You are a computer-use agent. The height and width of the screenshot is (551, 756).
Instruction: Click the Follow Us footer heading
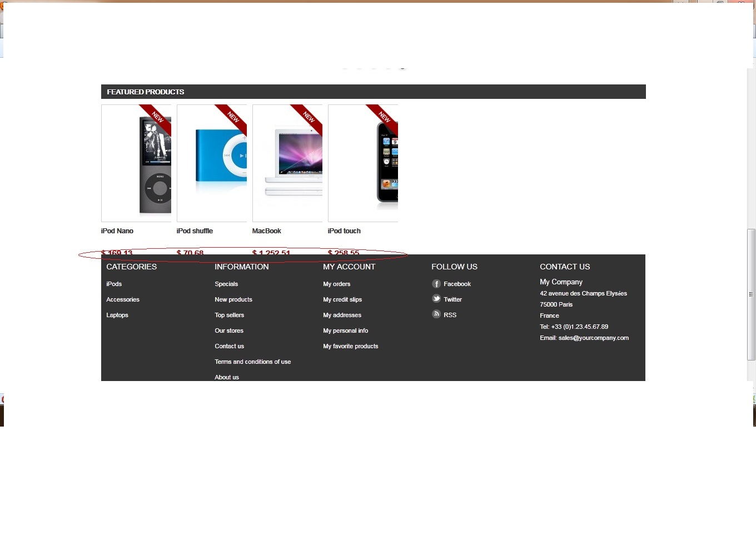[x=455, y=267]
